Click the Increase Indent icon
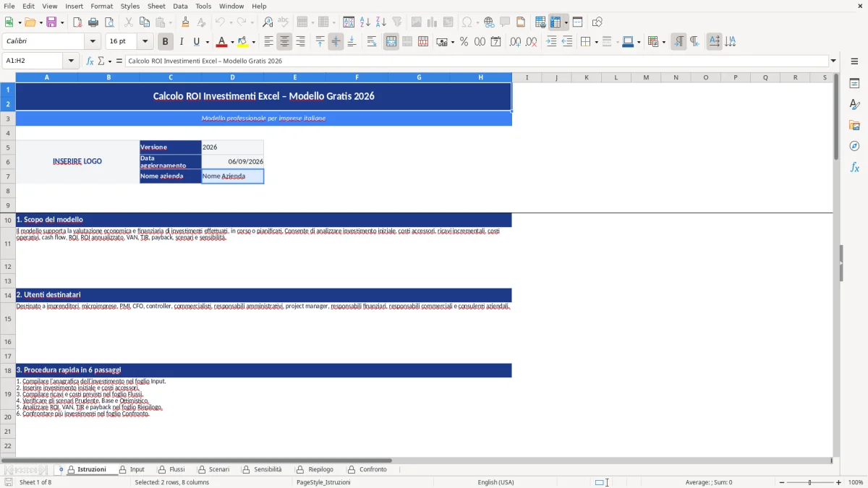868x488 pixels. pyautogui.click(x=551, y=42)
